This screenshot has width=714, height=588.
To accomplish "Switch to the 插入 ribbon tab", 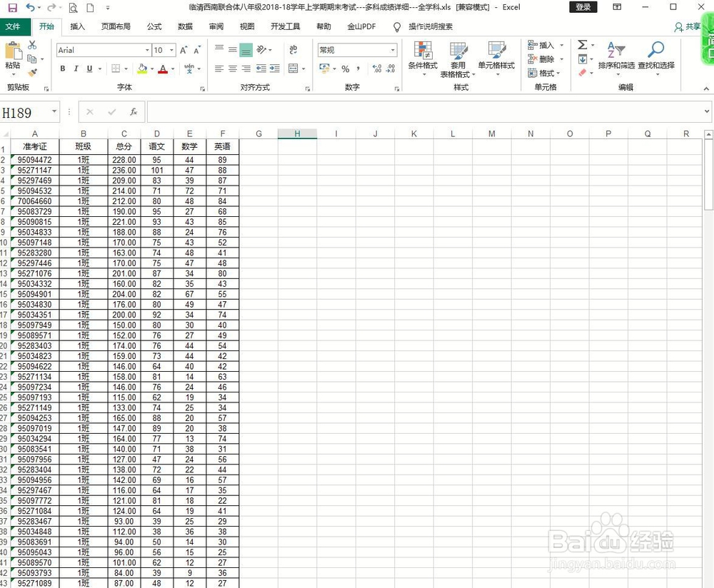I will tap(77, 26).
